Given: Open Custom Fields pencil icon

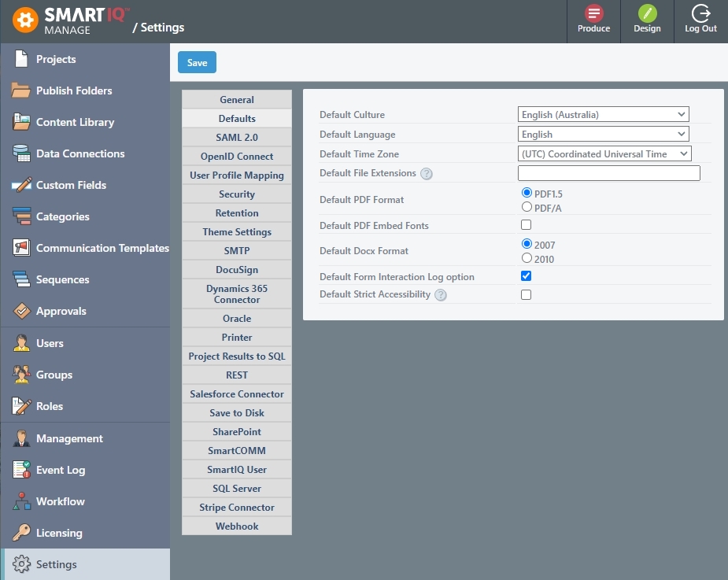Looking at the screenshot, I should 21,185.
